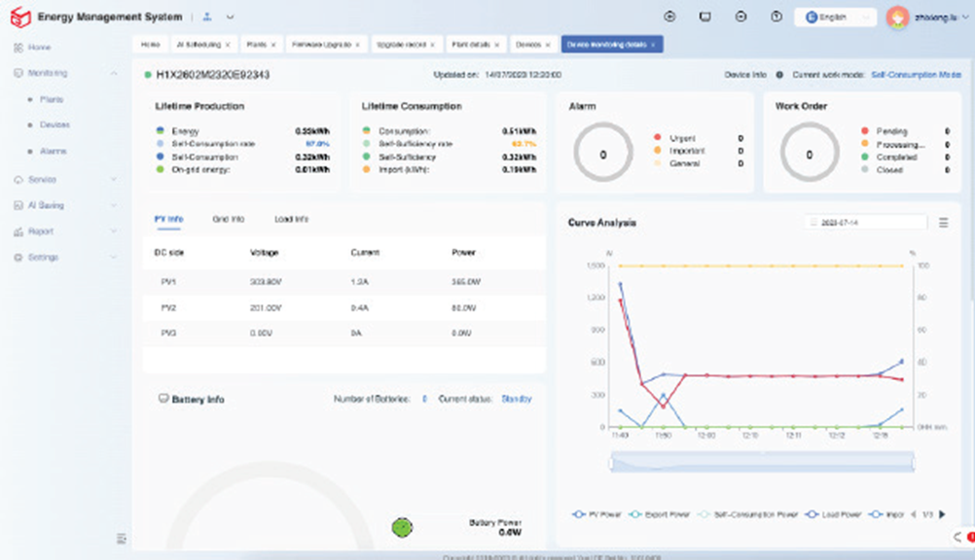The height and width of the screenshot is (560, 975).
Task: Open the username account dropdown
Action: click(x=941, y=17)
